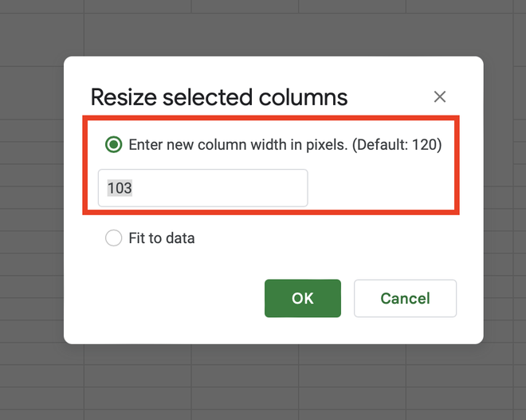Image resolution: width=526 pixels, height=420 pixels.
Task: Click the 'Fit to data' label text
Action: [162, 237]
